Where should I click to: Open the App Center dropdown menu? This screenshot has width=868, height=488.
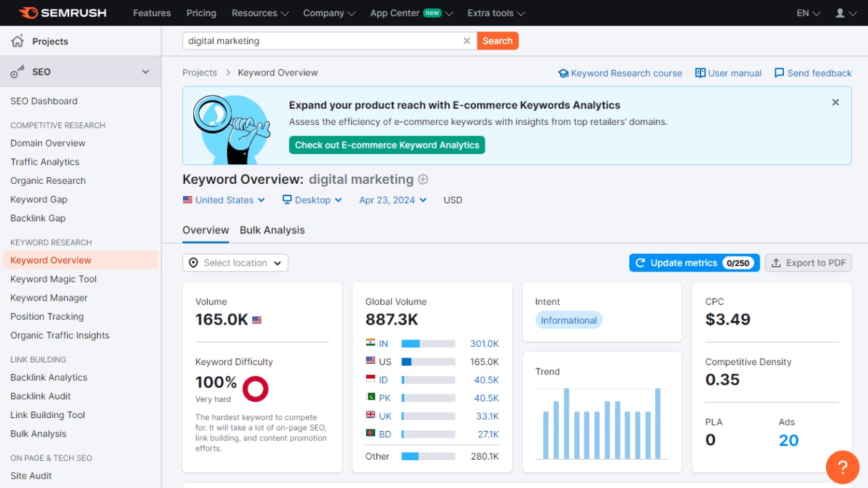(x=412, y=13)
